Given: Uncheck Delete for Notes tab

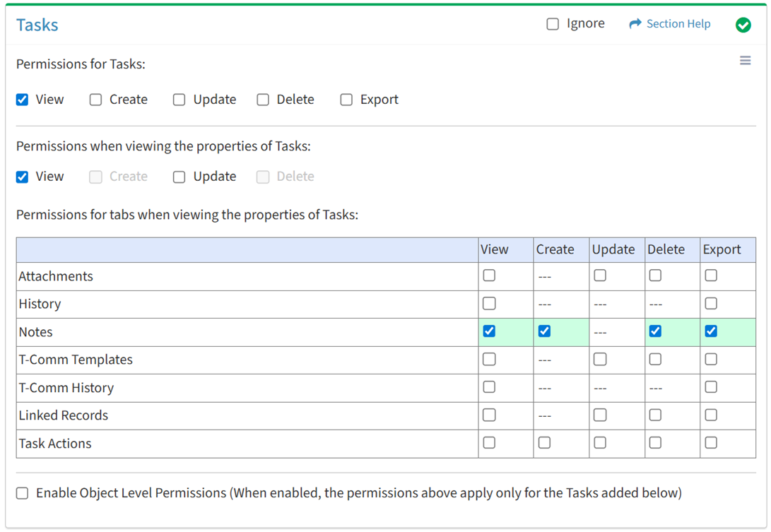Looking at the screenshot, I should pyautogui.click(x=655, y=331).
